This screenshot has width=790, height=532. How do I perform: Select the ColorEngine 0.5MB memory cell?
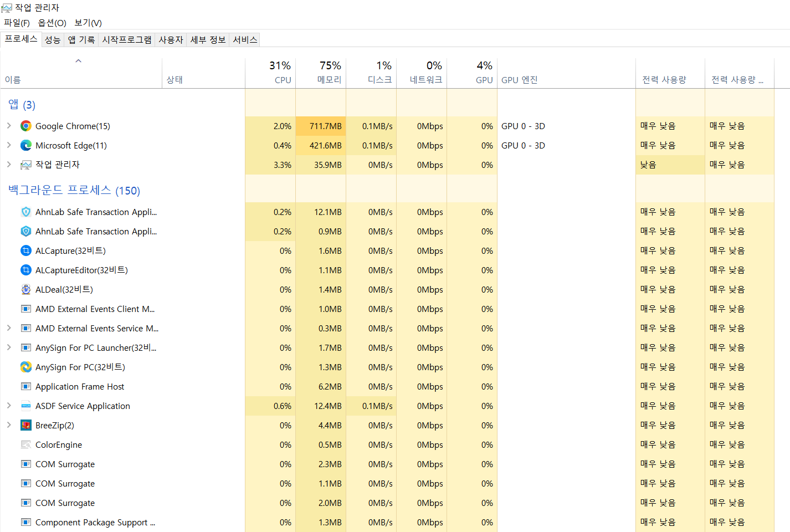[321, 444]
